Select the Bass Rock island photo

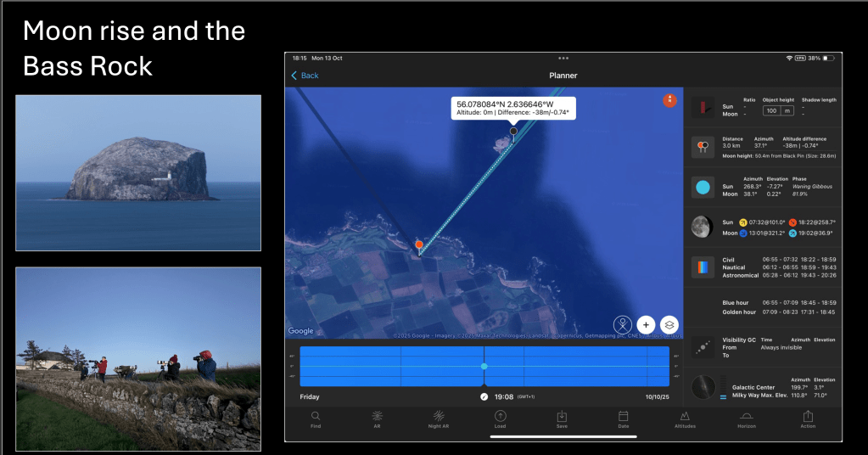point(138,172)
